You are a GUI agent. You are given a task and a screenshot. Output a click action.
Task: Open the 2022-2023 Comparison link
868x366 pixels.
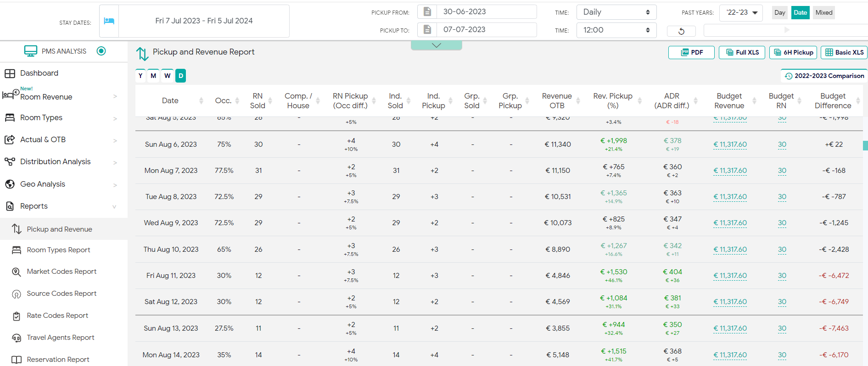pos(824,76)
